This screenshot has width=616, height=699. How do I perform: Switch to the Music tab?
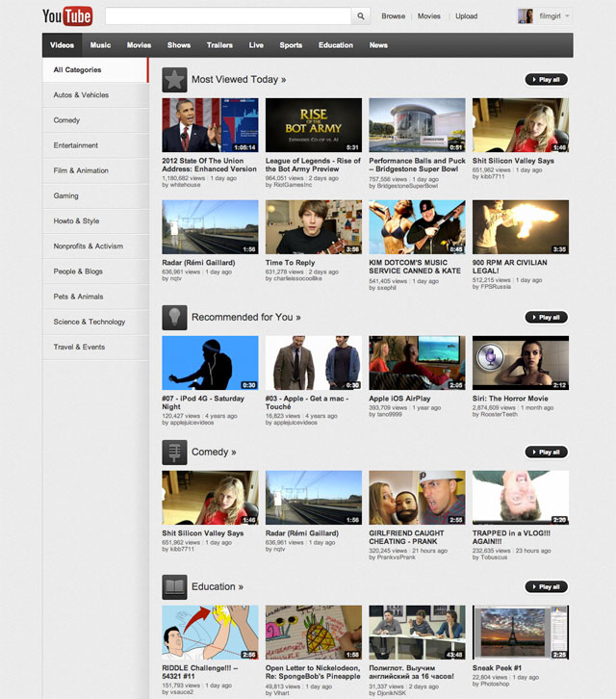pos(100,45)
